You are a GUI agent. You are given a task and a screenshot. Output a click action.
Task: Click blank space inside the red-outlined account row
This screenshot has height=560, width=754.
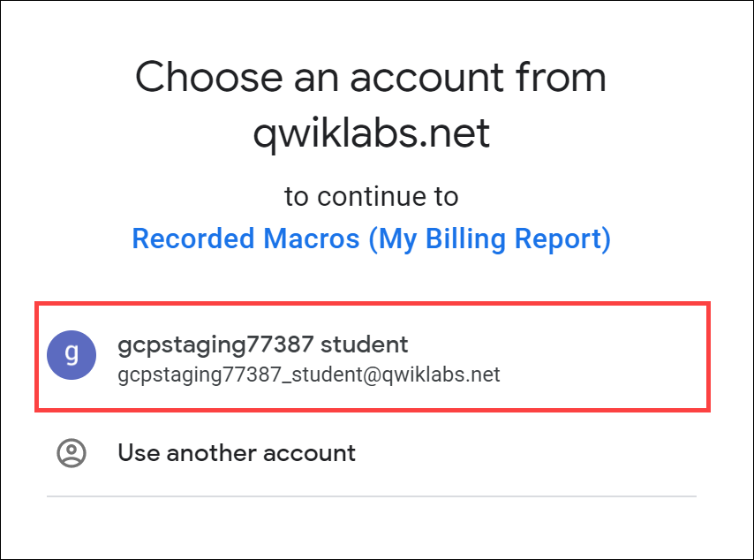click(x=601, y=357)
